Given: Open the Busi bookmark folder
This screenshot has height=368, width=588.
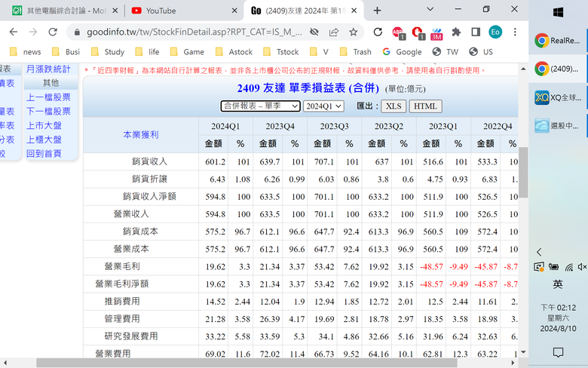Looking at the screenshot, I should point(66,52).
